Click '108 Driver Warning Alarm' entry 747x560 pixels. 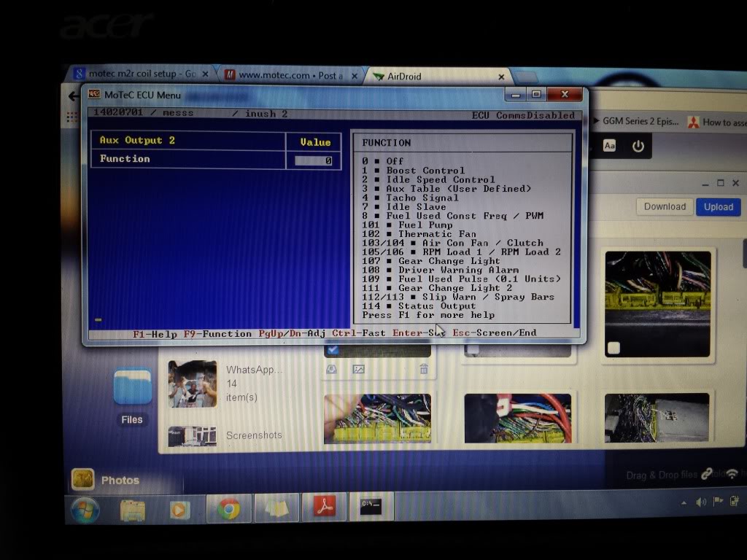(440, 270)
